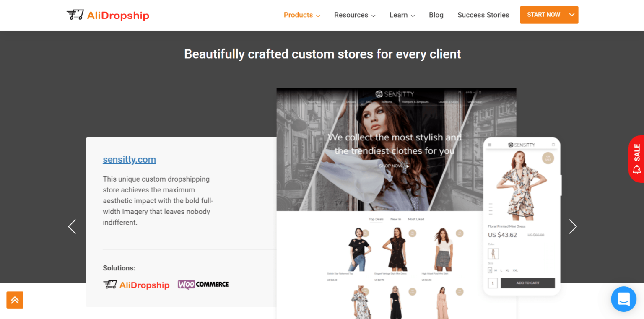Click the quantity field showing 1
The width and height of the screenshot is (644, 319).
coord(493,283)
